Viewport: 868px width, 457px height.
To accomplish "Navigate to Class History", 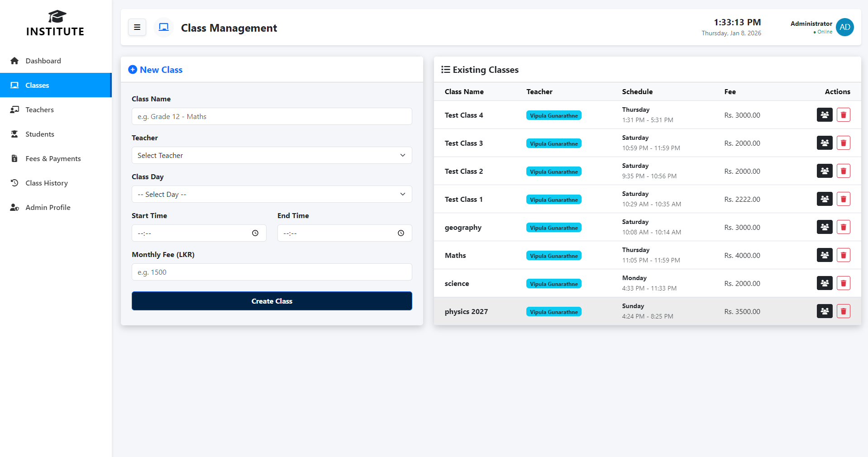I will (x=47, y=183).
